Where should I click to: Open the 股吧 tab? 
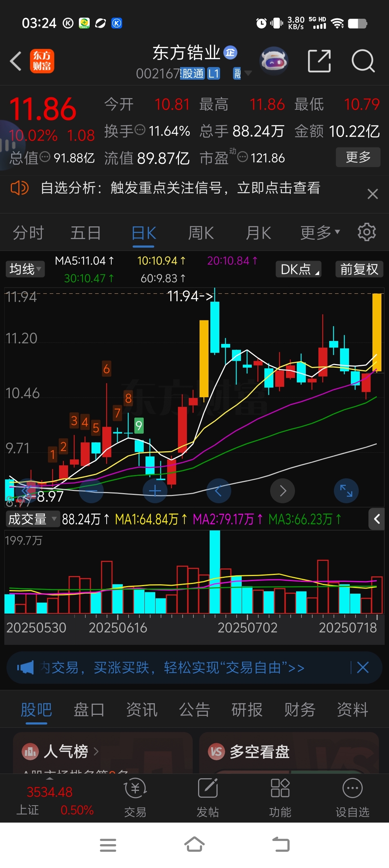tap(36, 710)
